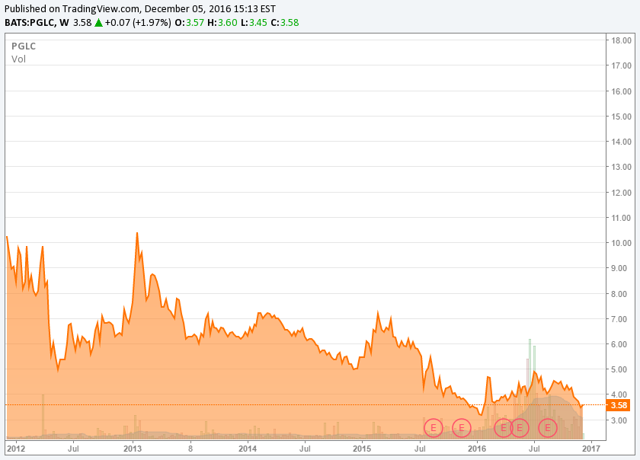
Task: Select the close value C:3.58
Action: [285, 22]
